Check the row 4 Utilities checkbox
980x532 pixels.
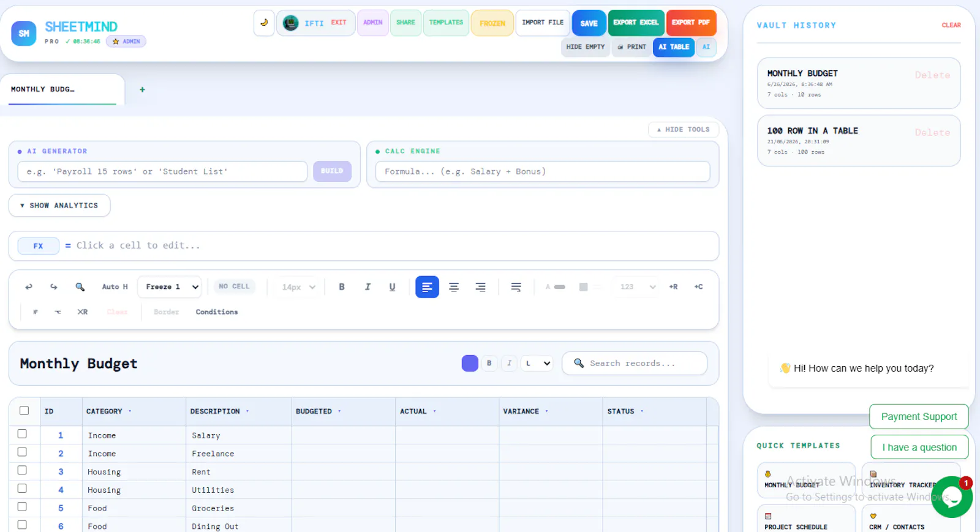[22, 489]
